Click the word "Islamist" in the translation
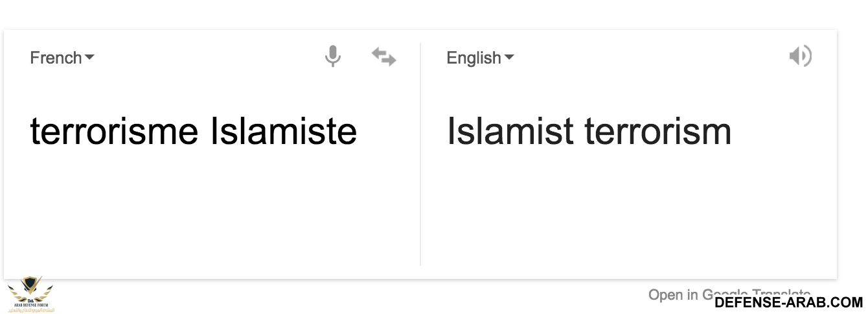Image resolution: width=868 pixels, height=314 pixels. (x=510, y=131)
